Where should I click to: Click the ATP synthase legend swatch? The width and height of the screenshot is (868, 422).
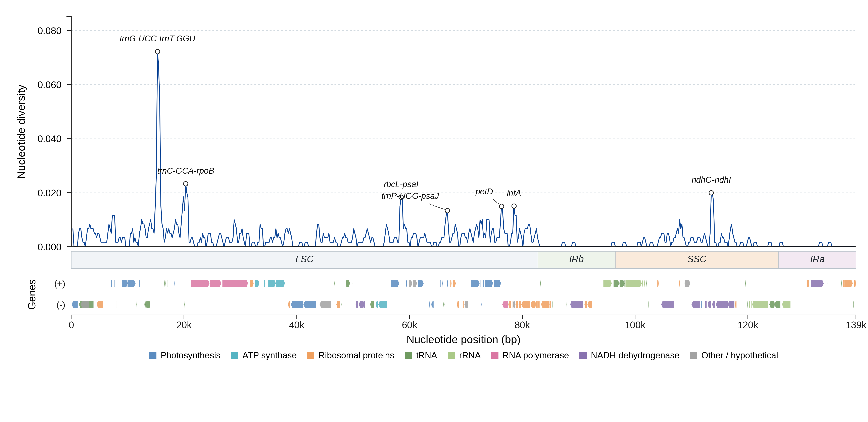pyautogui.click(x=235, y=355)
